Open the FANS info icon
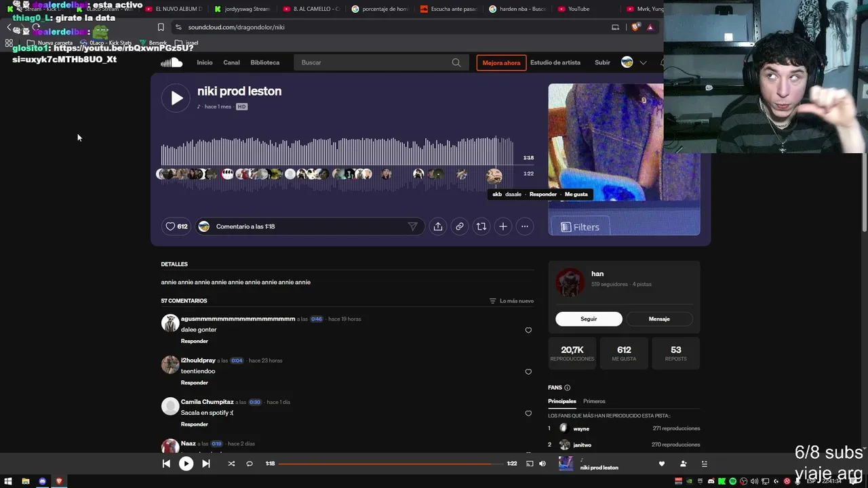Viewport: 868px width, 488px height. click(568, 388)
